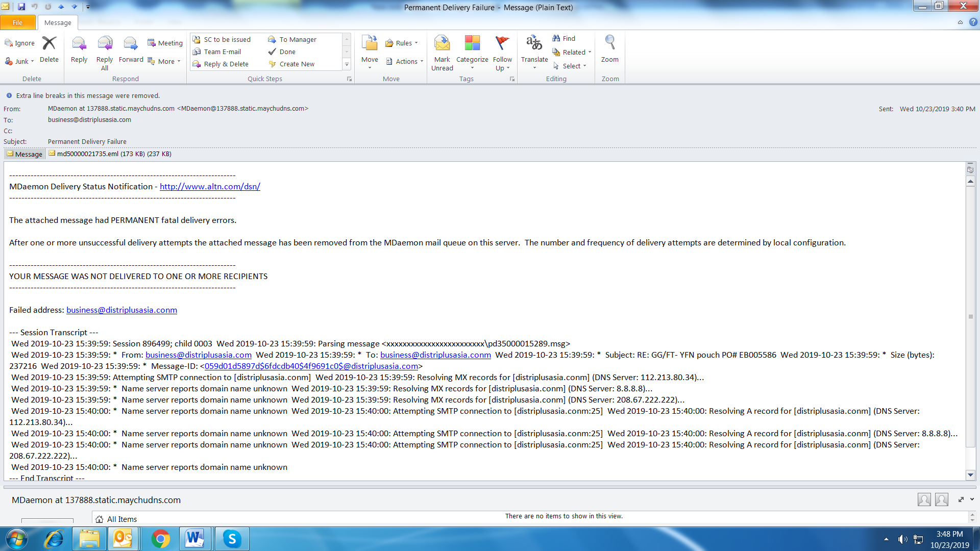The height and width of the screenshot is (551, 980).
Task: Reply with a Meeting request
Action: pos(165,43)
